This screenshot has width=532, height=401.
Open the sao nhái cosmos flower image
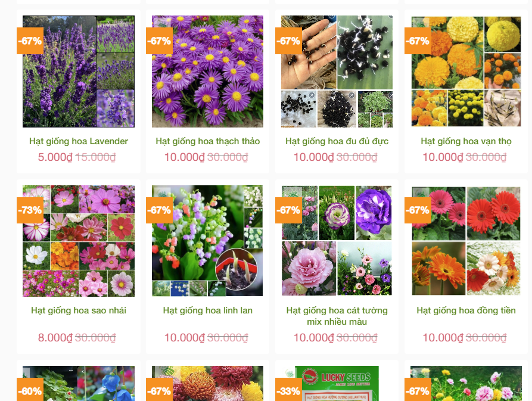[x=79, y=241]
